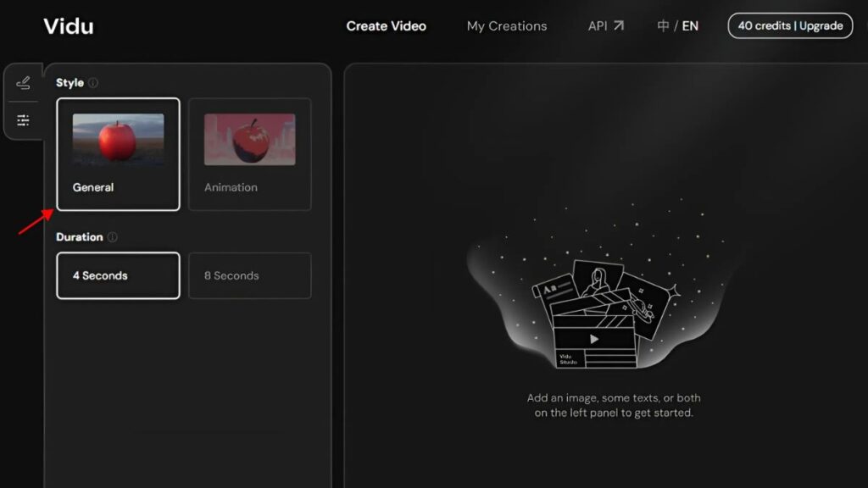Click the Upgrade text in the credits button
The height and width of the screenshot is (488, 868).
[821, 25]
